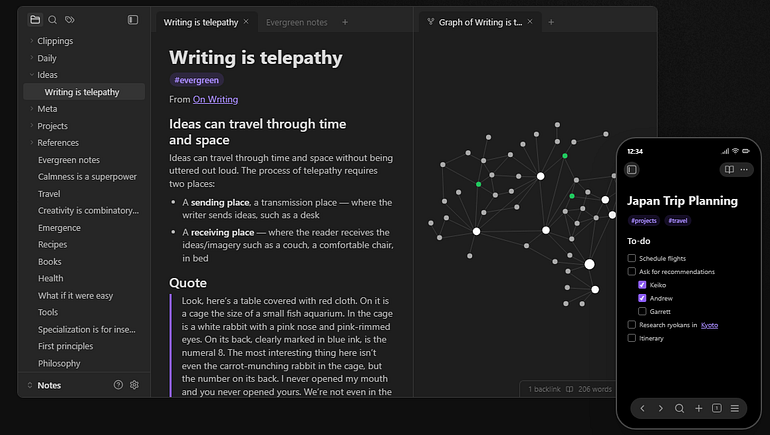Viewport: 770px width, 435px height.
Task: Open the settings gear in the sidebar
Action: click(x=134, y=385)
